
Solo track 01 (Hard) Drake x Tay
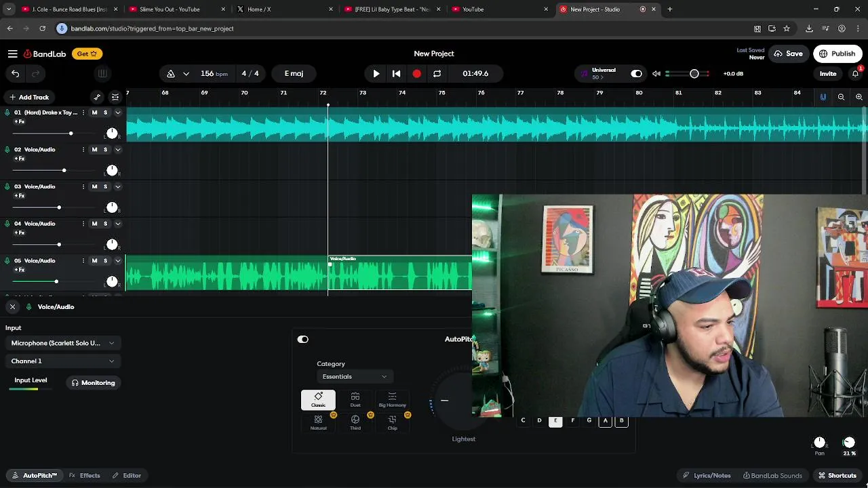105,113
